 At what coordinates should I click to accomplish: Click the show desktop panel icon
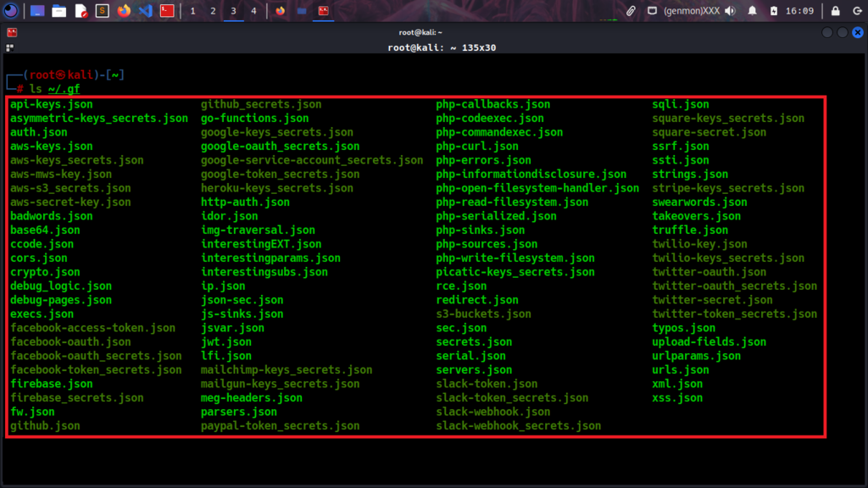tap(37, 11)
